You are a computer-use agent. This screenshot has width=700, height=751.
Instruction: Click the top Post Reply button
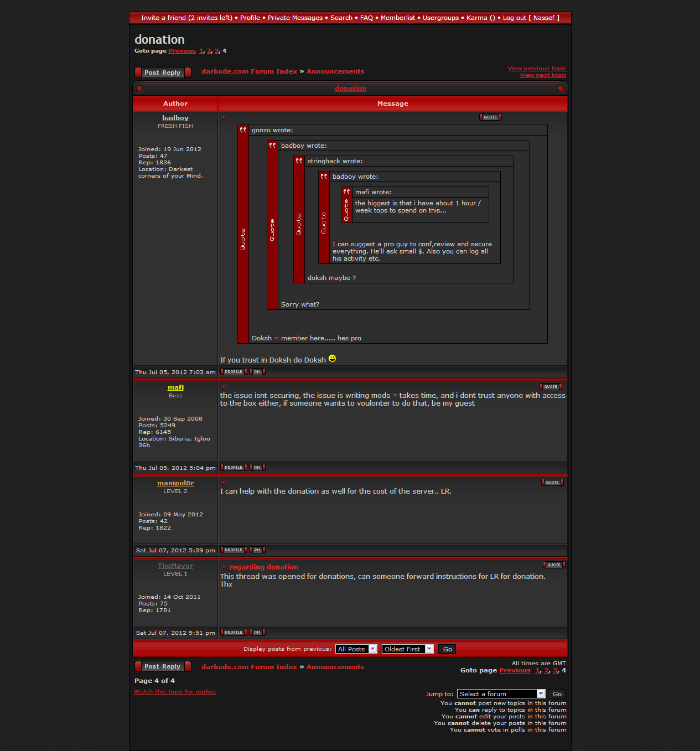click(x=163, y=72)
